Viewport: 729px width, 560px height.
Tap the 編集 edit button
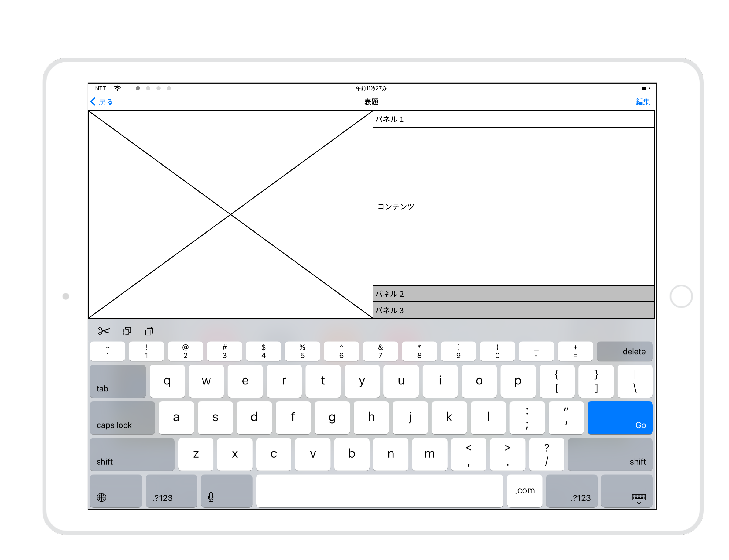pos(642,102)
